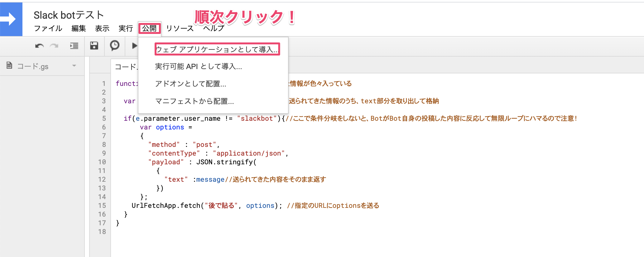The width and height of the screenshot is (644, 257).
Task: Select the コード.gs file in the sidebar
Action: coord(42,66)
